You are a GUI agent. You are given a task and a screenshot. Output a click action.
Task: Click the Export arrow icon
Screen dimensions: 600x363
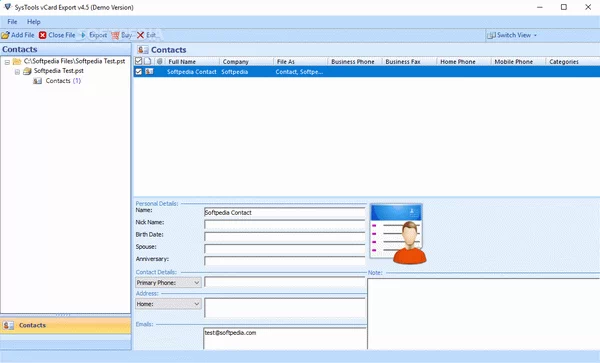tap(83, 35)
